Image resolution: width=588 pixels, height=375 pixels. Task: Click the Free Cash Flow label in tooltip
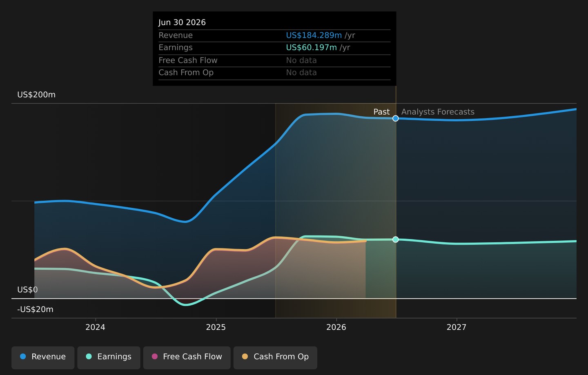click(188, 60)
